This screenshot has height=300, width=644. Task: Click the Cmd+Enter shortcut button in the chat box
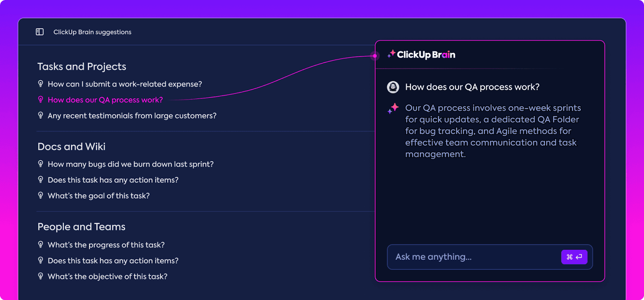[x=574, y=257]
